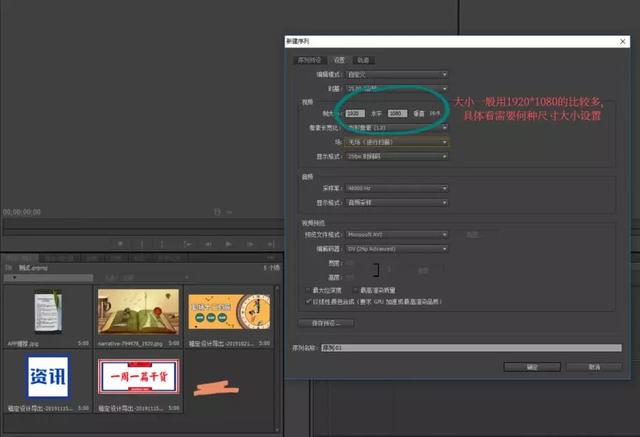Open the 编辑模式 dropdown

(x=397, y=75)
